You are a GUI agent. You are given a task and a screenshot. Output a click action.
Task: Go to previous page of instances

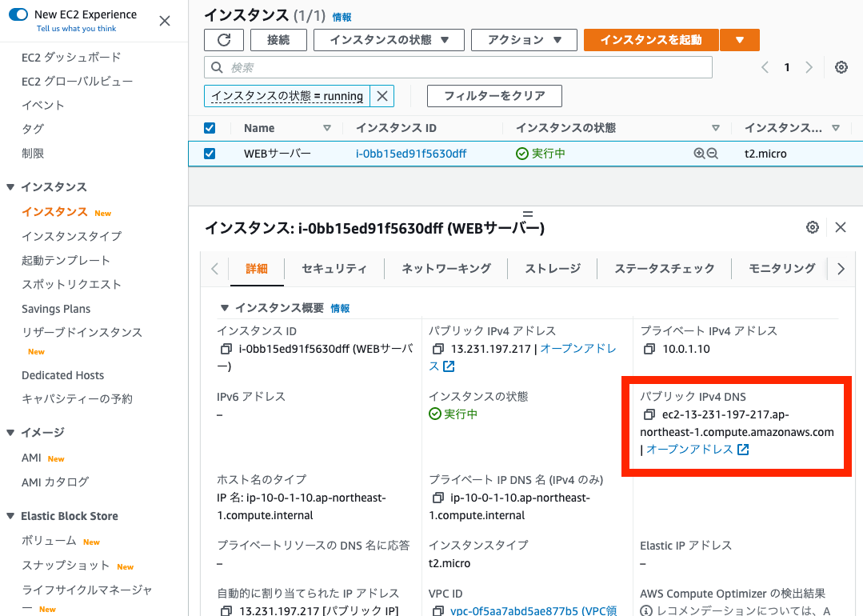click(765, 67)
